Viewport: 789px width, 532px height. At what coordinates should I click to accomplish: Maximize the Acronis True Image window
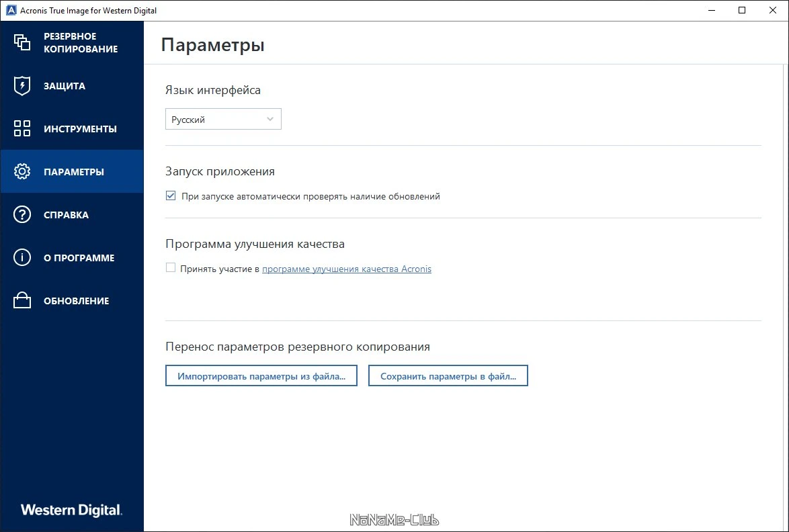[x=742, y=10]
